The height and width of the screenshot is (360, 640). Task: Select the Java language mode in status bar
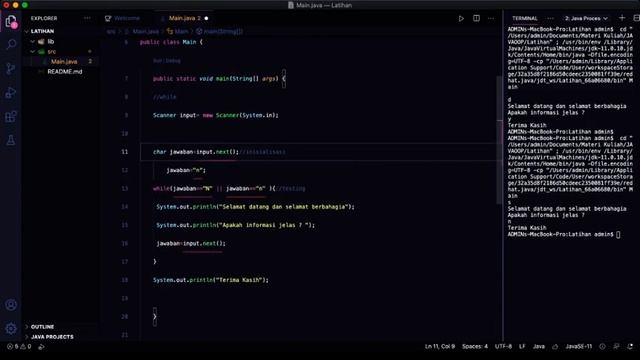click(539, 347)
